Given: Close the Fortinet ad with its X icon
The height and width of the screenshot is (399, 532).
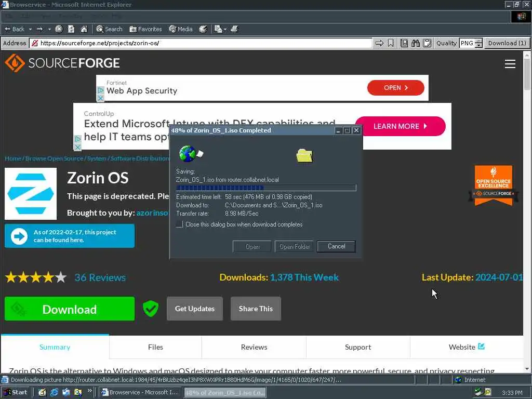Looking at the screenshot, I should point(100,98).
